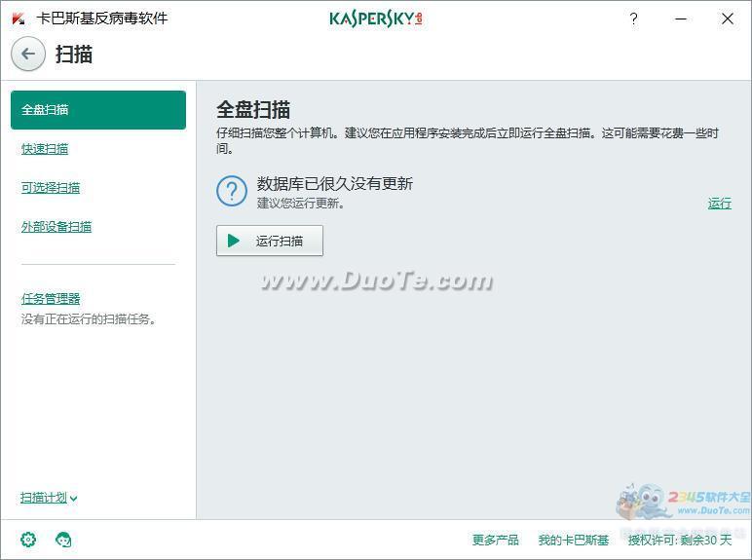The width and height of the screenshot is (752, 560).
Task: Open settings via the gear icon
Action: point(28,540)
